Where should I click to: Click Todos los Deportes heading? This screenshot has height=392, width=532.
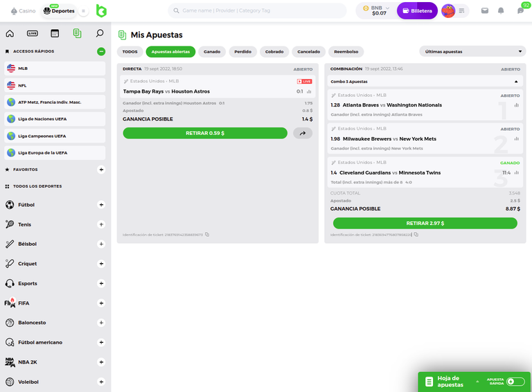(37, 186)
